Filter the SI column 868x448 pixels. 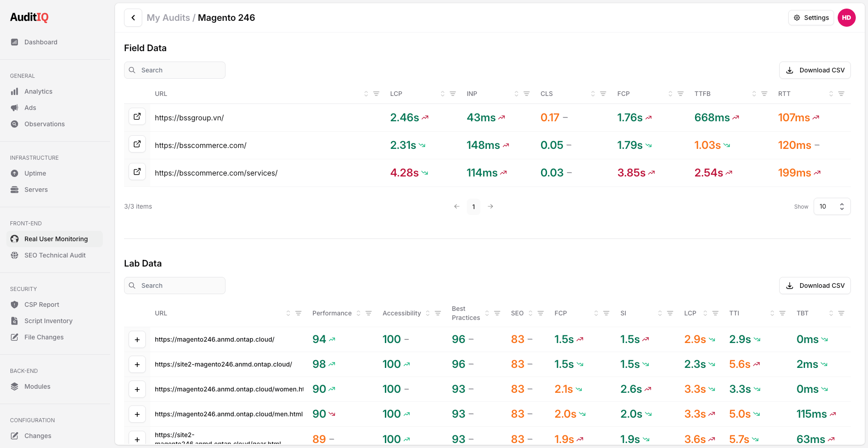click(670, 313)
